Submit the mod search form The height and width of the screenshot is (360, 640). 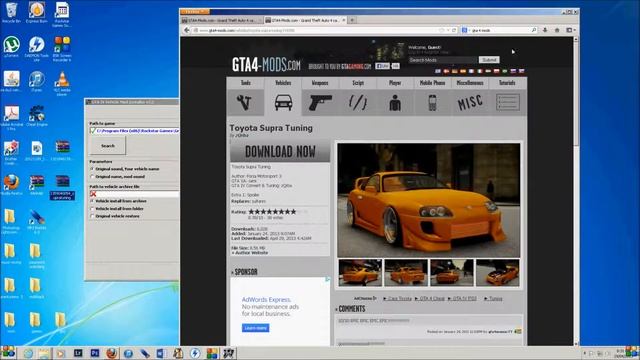point(489,60)
